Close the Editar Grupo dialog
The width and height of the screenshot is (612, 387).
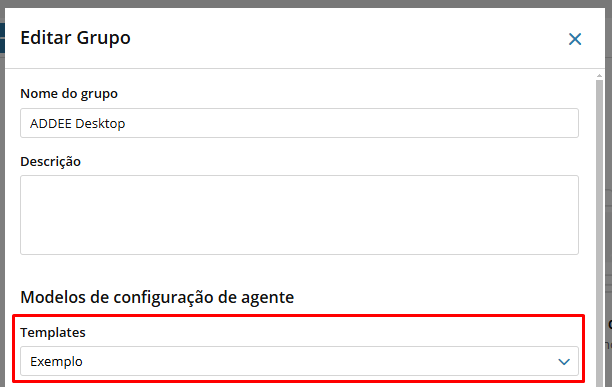575,39
